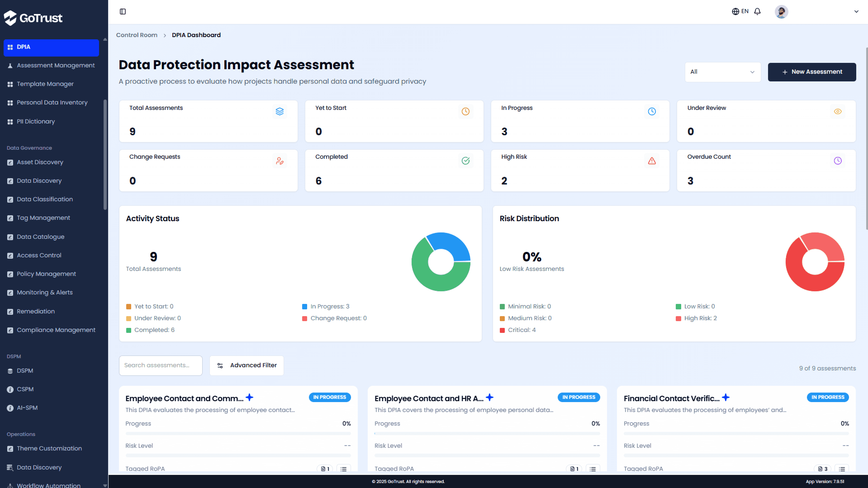This screenshot has width=868, height=488.
Task: Toggle the sidebar collapse icon
Action: pyautogui.click(x=123, y=12)
